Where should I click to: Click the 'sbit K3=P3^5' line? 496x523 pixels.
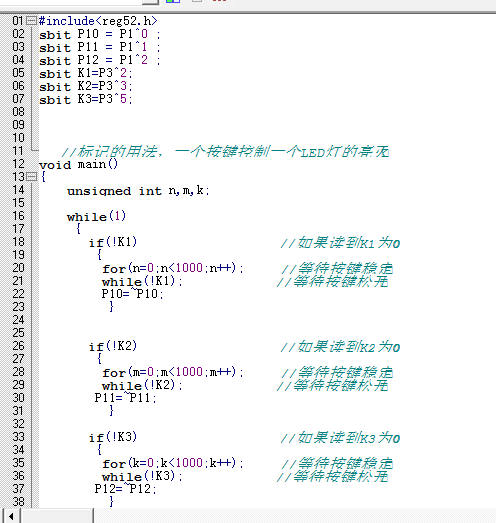(86, 99)
